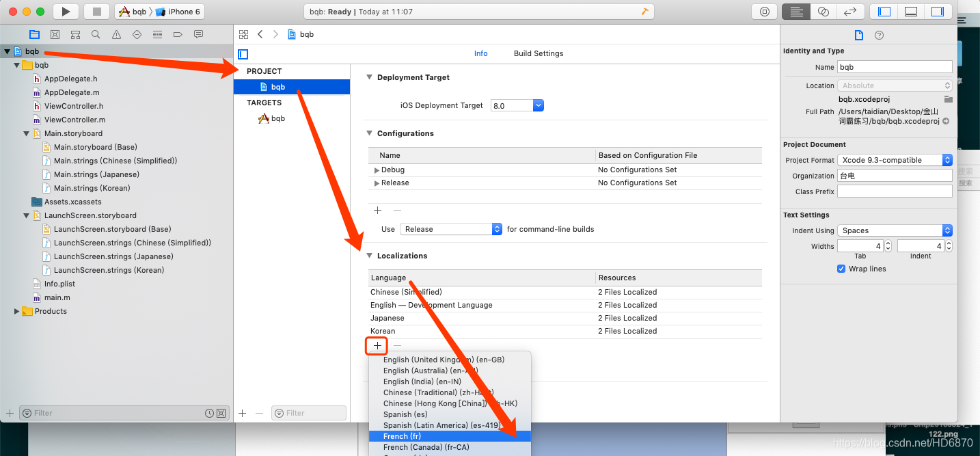
Task: Choose English (India) (en-IN) language
Action: (450, 381)
